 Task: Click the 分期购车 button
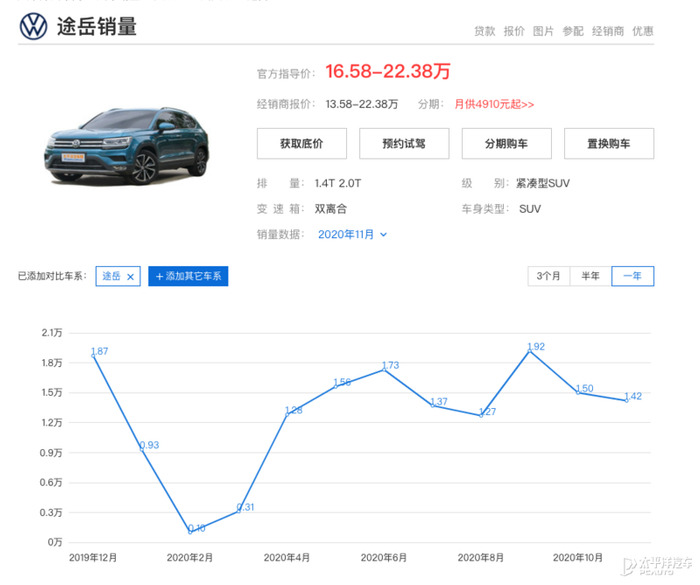(x=506, y=143)
